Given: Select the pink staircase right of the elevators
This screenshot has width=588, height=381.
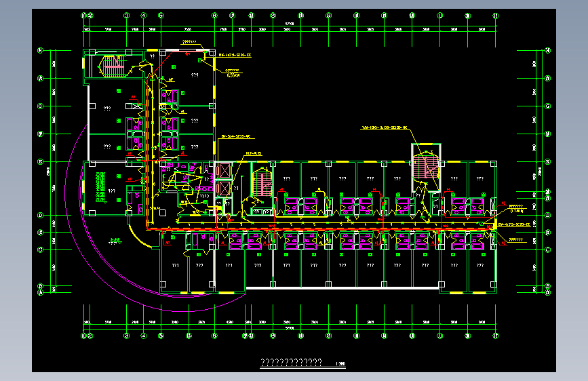Looking at the screenshot, I should point(262,184).
